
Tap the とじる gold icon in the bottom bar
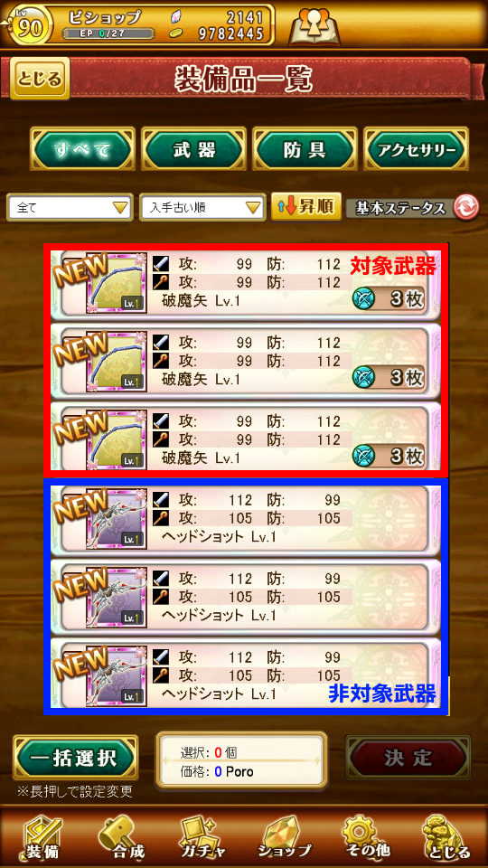point(445,837)
